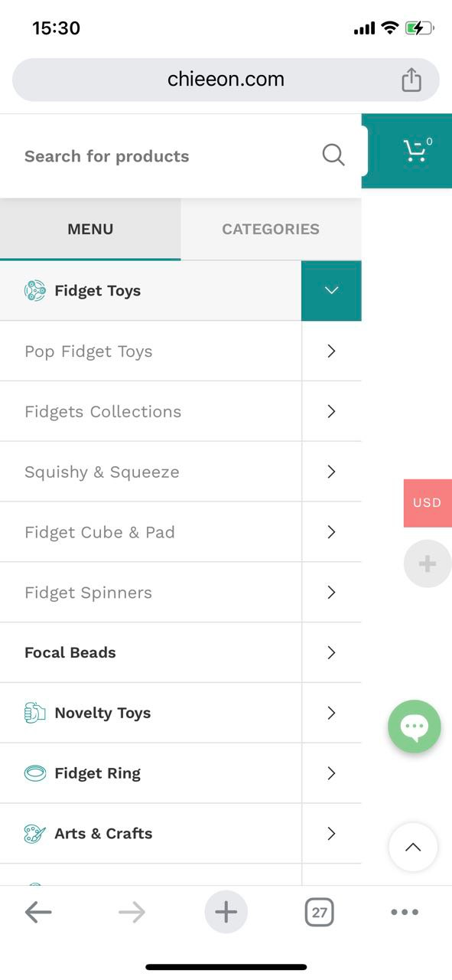The height and width of the screenshot is (980, 452).
Task: Collapse the Fidget Toys submenu
Action: coord(331,291)
